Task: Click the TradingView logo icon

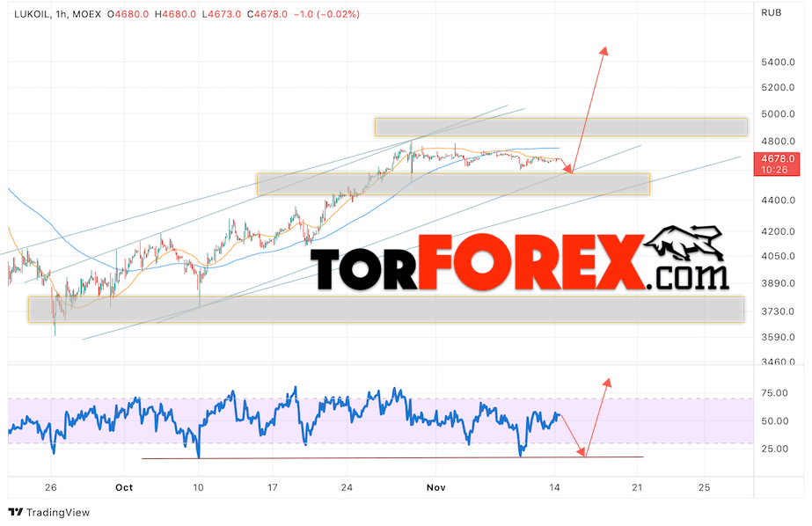Action: (x=16, y=512)
